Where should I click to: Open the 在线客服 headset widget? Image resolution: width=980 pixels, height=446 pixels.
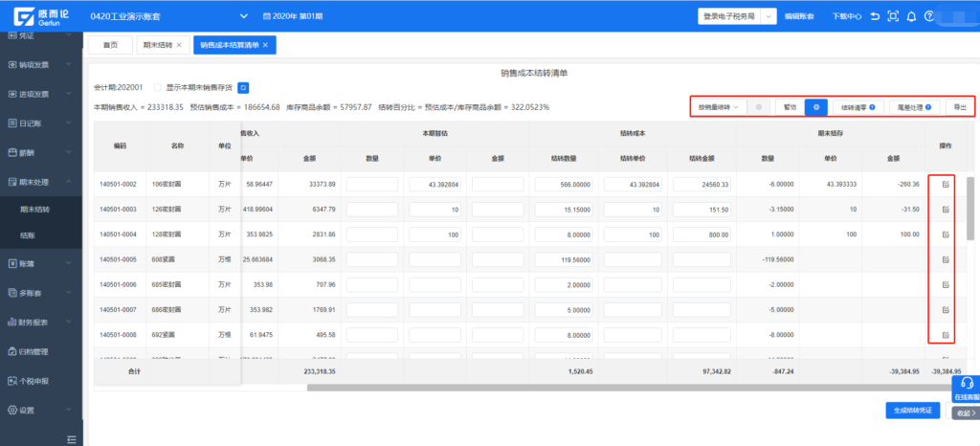[967, 389]
